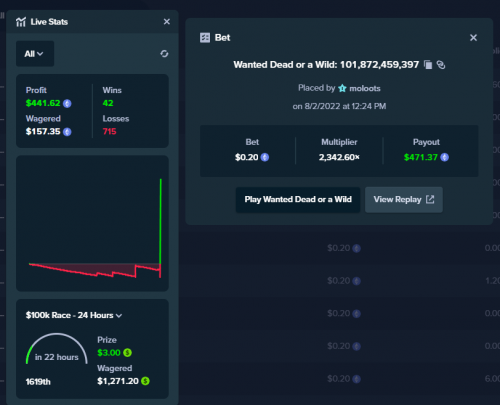500x405 pixels.
Task: Close the Live Stats panel
Action: coord(167,22)
